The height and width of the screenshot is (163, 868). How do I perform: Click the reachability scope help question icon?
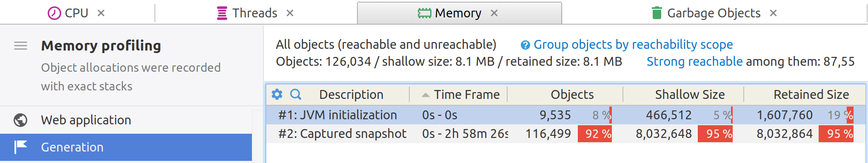(x=525, y=45)
